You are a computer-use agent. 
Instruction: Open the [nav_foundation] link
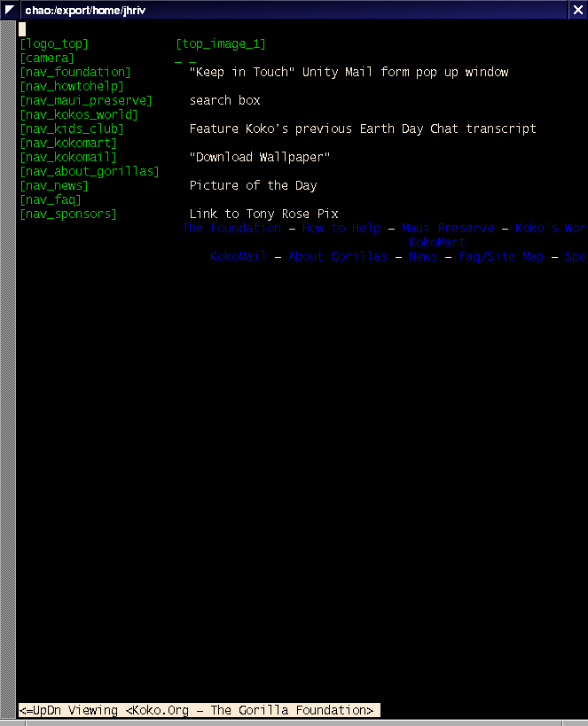point(75,72)
